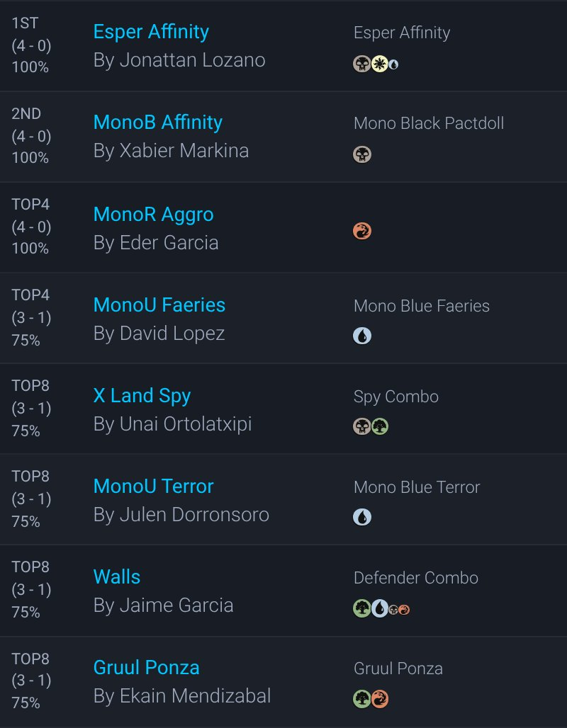Click the small red mana icon for Walls

(404, 609)
